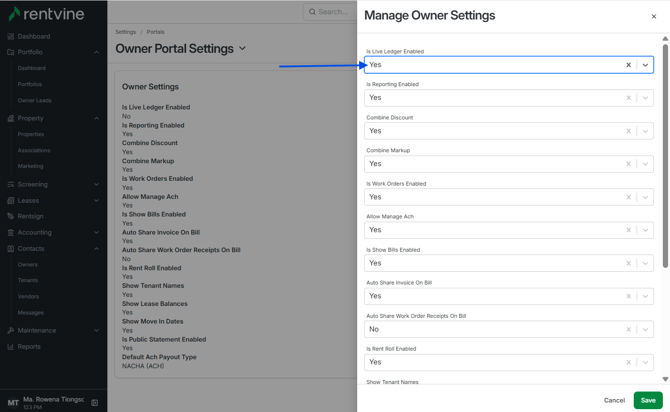The width and height of the screenshot is (670, 412).
Task: Clear the Is Rent Roll Enabled value
Action: 629,362
